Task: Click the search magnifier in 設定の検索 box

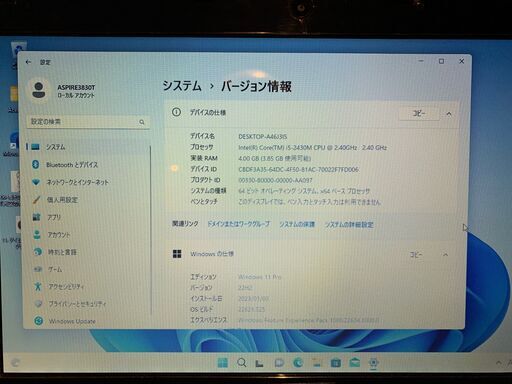Action: click(142, 122)
